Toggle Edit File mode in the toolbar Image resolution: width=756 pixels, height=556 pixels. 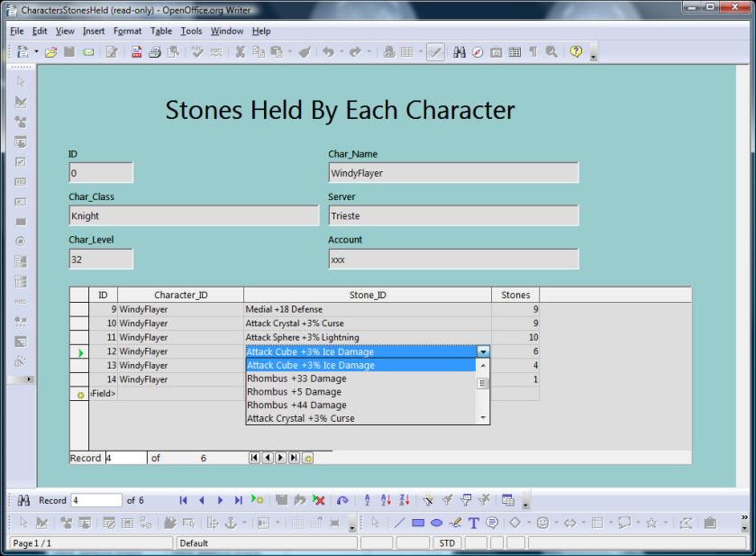(x=112, y=52)
